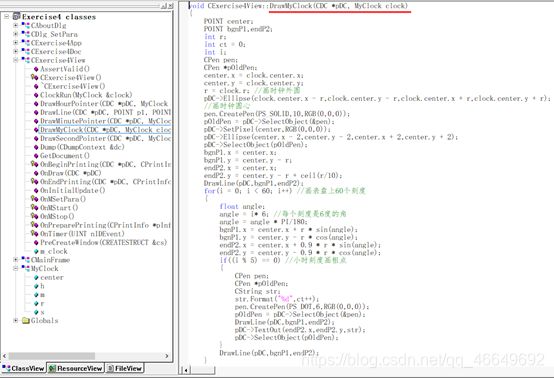554x378 pixels.
Task: Select DrawSecondPointer in the class tree
Action: (x=105, y=138)
